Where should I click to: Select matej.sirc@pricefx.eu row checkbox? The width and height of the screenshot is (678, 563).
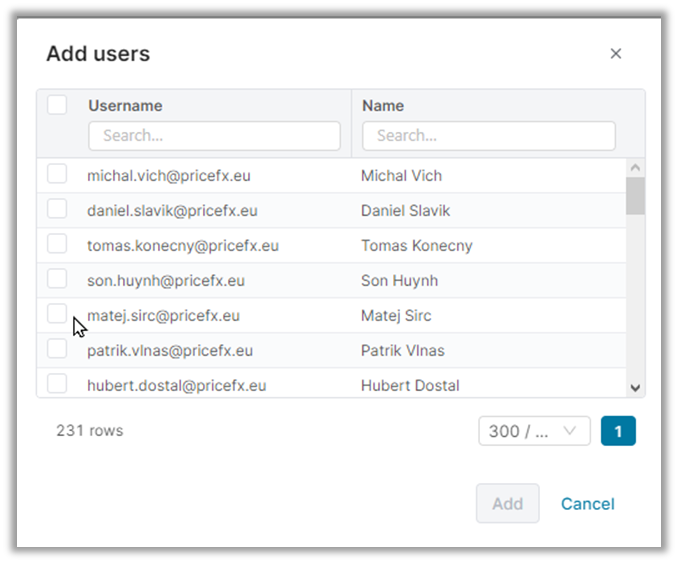(x=57, y=314)
